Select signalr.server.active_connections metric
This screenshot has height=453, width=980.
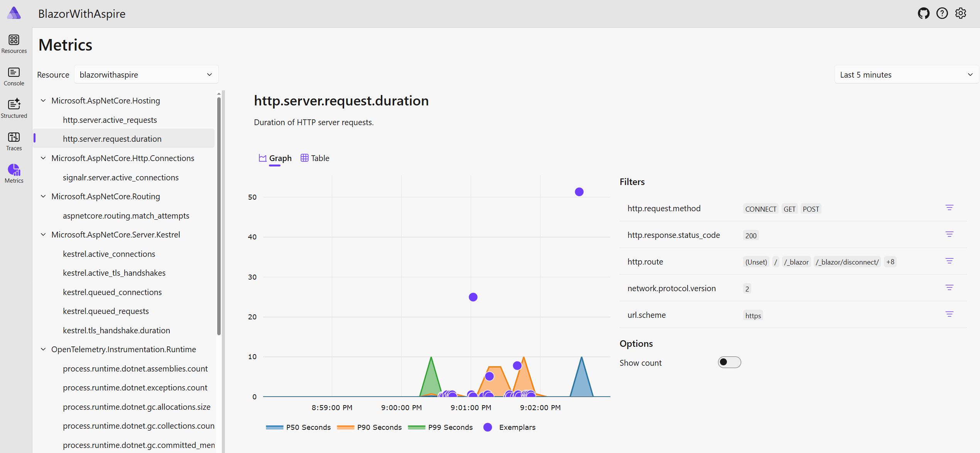(121, 177)
